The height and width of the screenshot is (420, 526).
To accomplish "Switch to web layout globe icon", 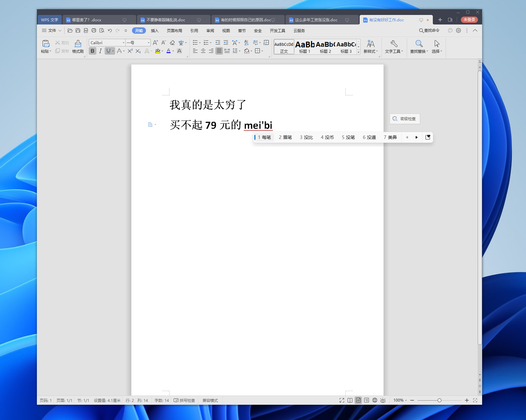I will [x=375, y=400].
